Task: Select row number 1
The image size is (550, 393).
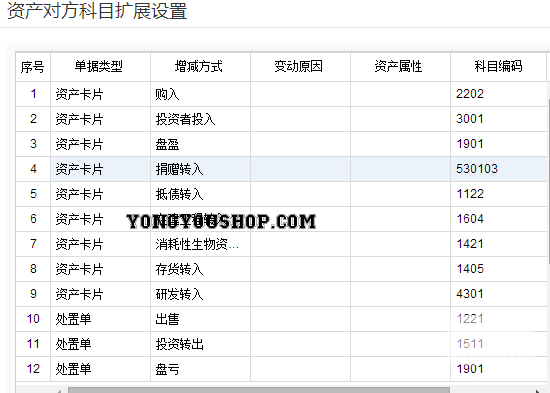Action: [x=33, y=94]
